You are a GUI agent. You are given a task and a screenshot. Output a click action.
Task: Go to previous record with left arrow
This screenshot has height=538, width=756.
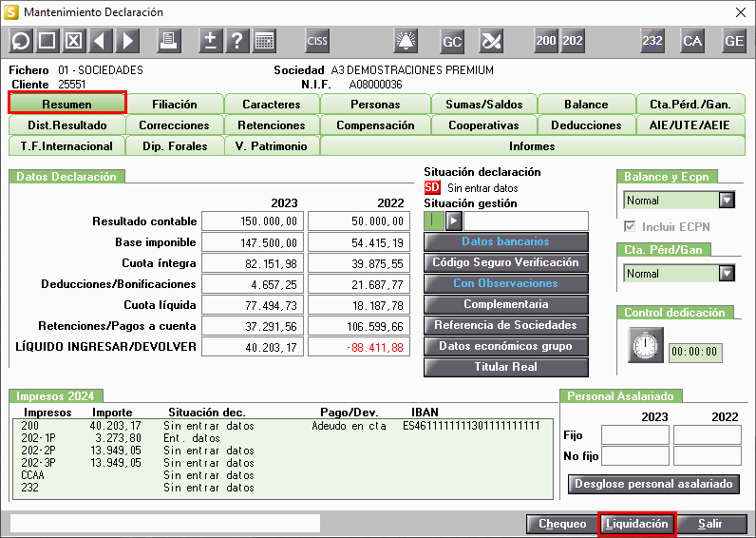click(101, 41)
